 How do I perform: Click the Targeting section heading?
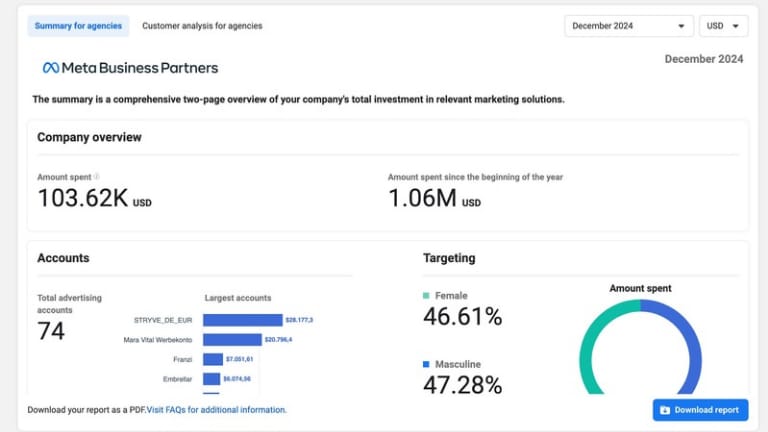click(x=449, y=258)
